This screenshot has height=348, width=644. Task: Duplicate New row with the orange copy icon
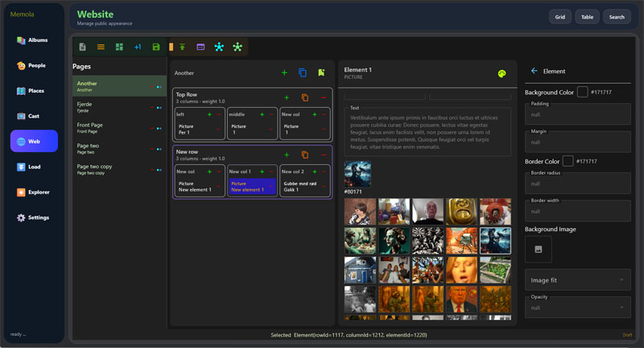coord(305,155)
